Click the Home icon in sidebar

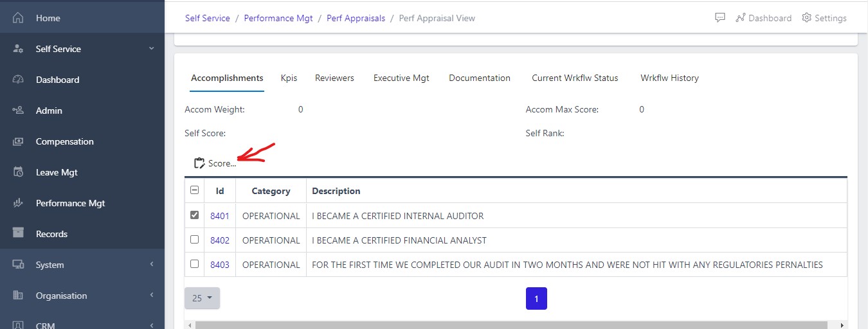(x=18, y=18)
